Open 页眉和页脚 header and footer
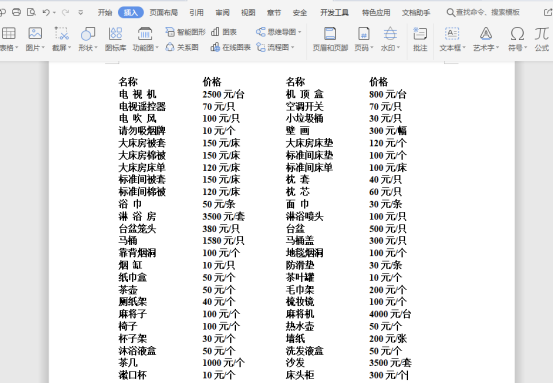Screen dimensions: 553x383 pos(330,38)
